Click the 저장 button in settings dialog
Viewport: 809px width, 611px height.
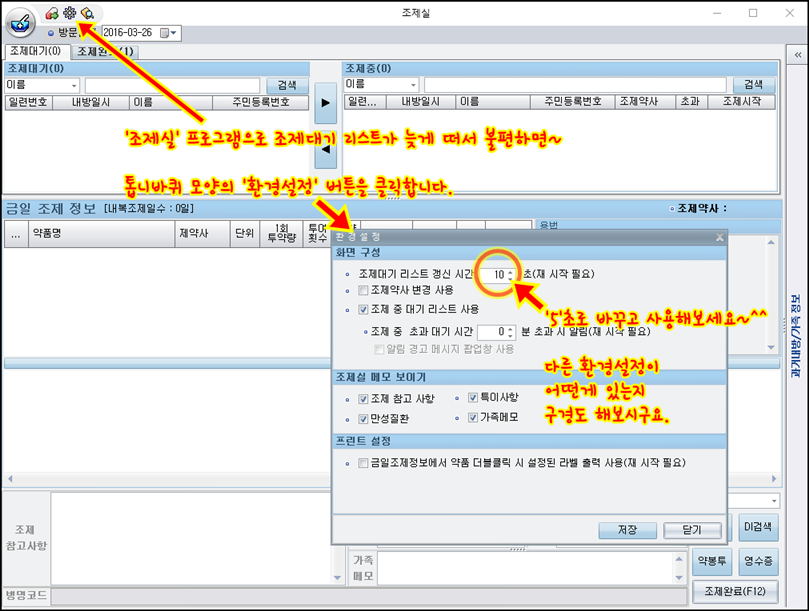click(x=628, y=530)
